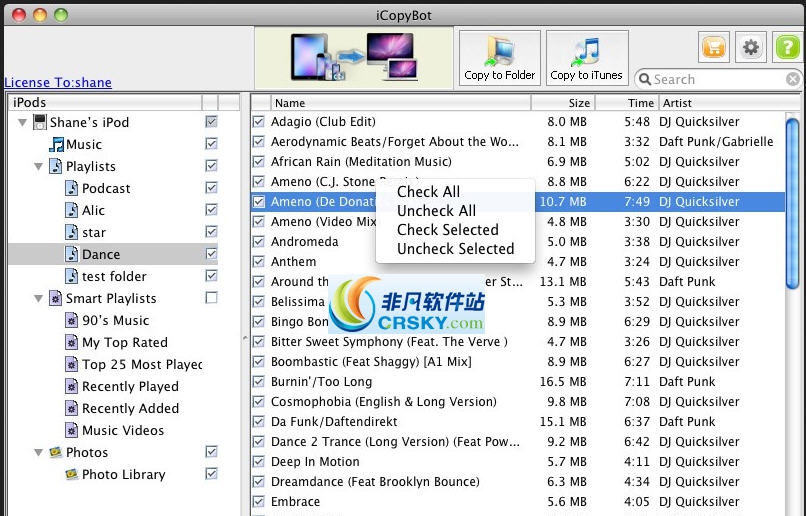Select the Cosmophobia (English & Long Version) row
This screenshot has width=806, height=516.
(x=518, y=402)
